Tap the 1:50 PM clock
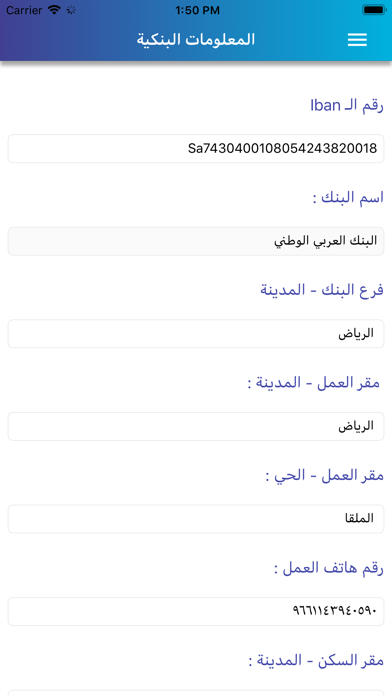This screenshot has height=696, width=392. [197, 10]
